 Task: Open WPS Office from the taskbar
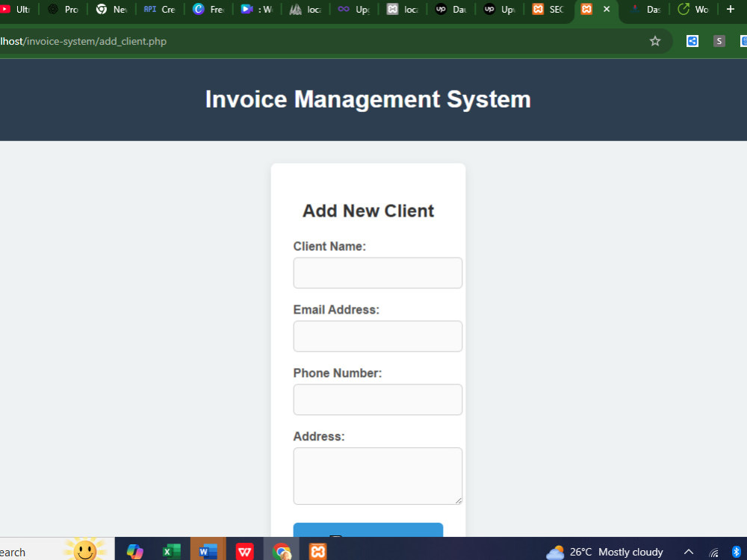click(245, 552)
